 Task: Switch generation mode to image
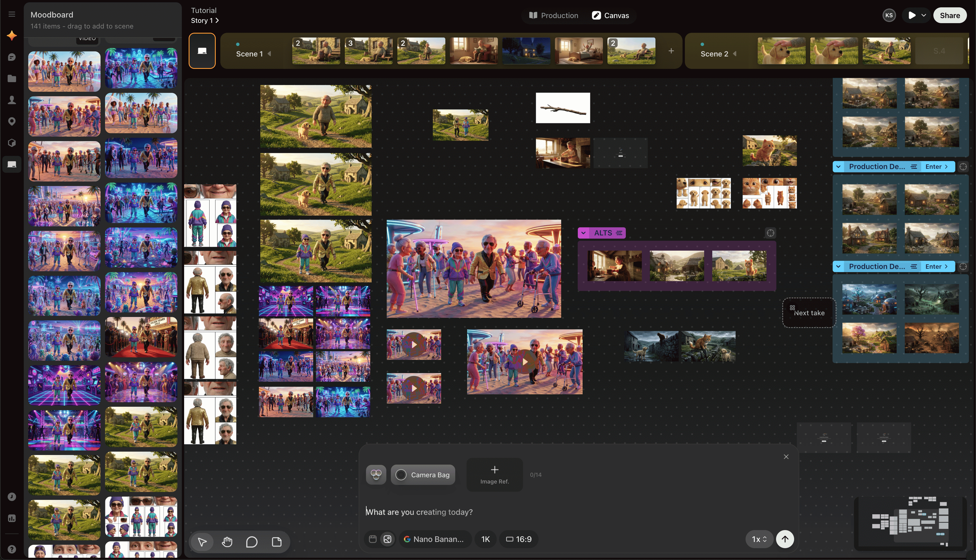(x=387, y=539)
